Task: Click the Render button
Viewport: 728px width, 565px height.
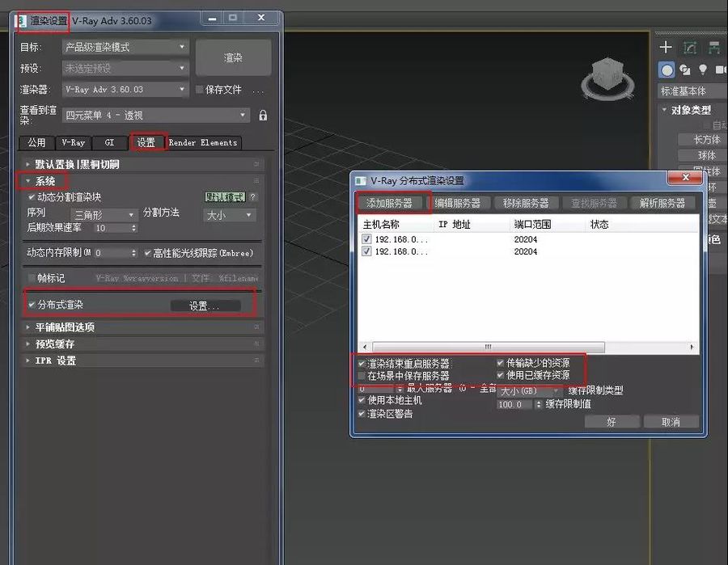Action: coord(233,57)
